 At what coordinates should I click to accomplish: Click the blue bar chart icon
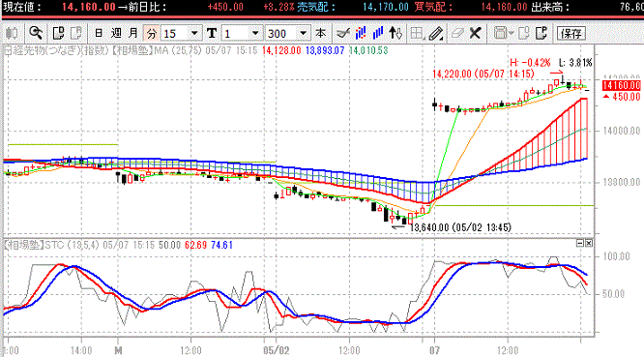point(377,33)
